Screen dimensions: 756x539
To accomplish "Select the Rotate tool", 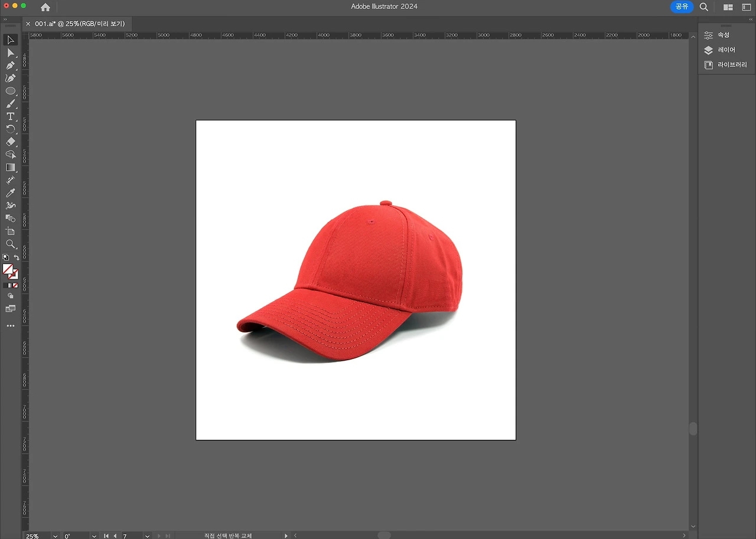I will click(x=11, y=129).
